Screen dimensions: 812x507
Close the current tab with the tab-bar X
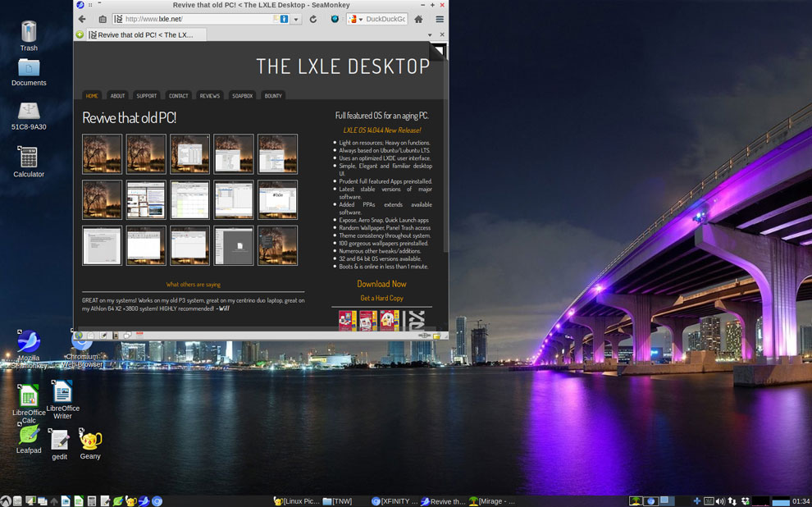tap(442, 34)
